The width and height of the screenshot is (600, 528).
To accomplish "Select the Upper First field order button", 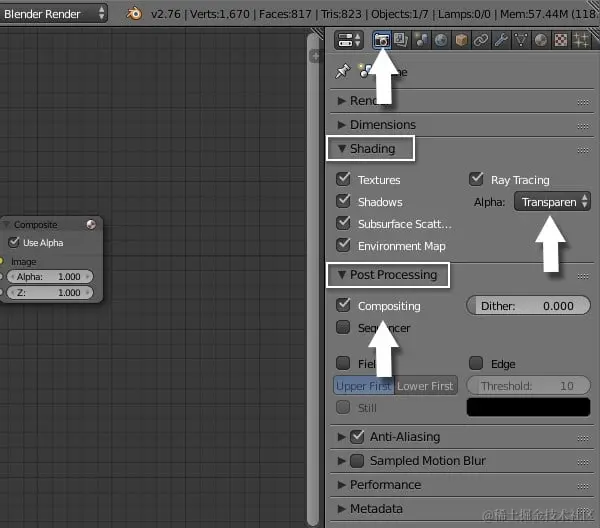I will (x=364, y=386).
